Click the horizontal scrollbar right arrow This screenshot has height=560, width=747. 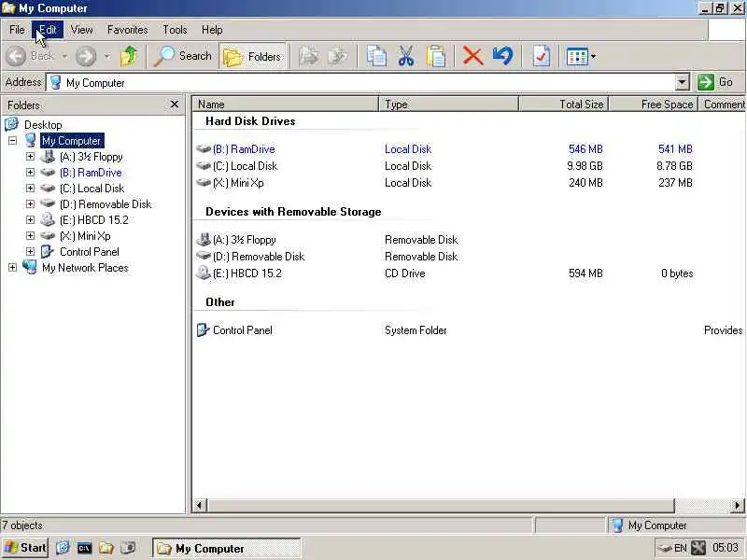pos(738,505)
